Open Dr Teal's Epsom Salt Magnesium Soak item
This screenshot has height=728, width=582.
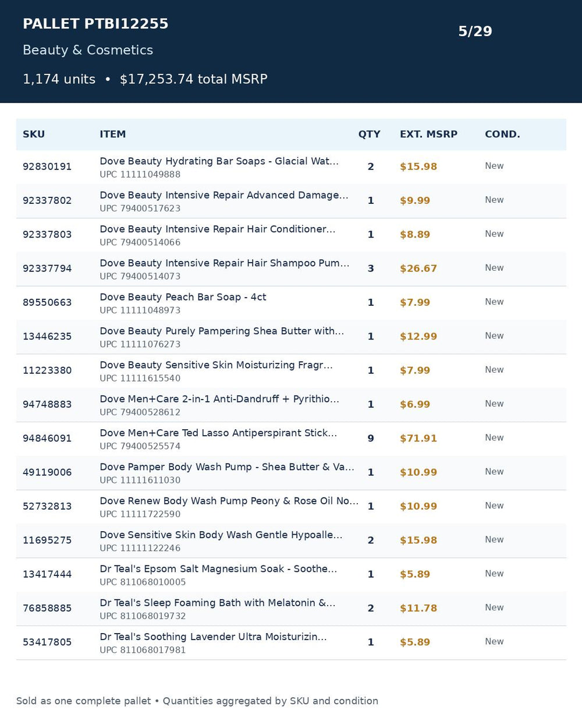pos(218,569)
